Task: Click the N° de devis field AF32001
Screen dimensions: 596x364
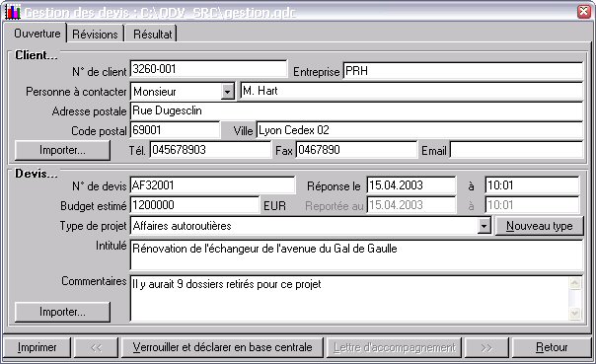Action: tap(212, 185)
